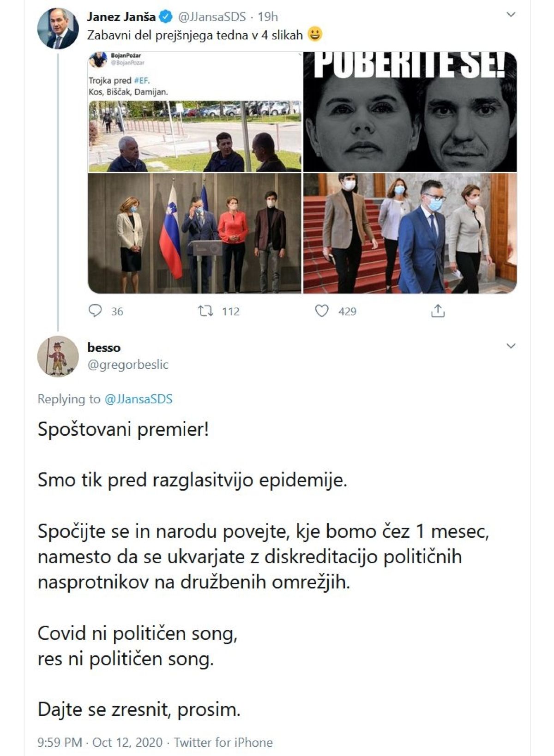Screen dimensions: 554x756
Task: Click @JJansaSDS in Replying to line
Action: [138, 399]
